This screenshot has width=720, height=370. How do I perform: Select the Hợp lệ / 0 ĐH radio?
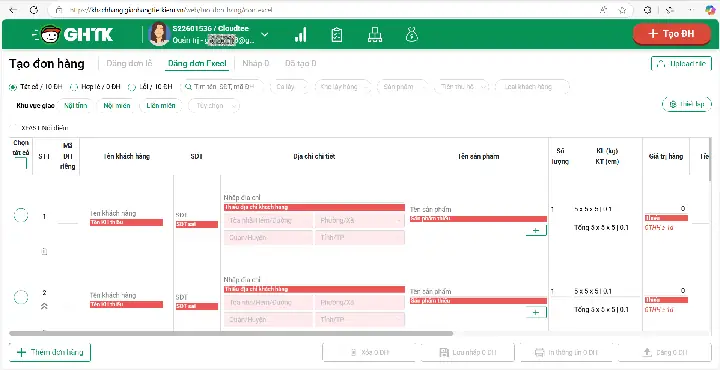tap(73, 87)
